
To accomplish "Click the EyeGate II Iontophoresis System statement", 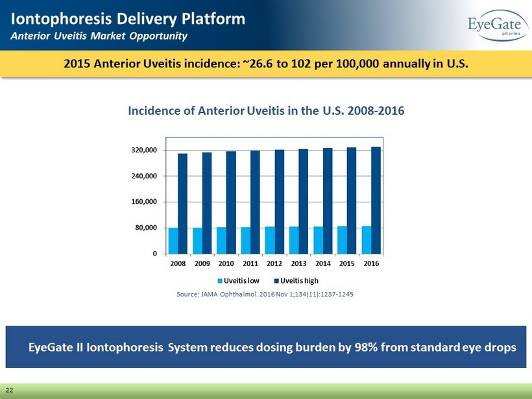I will point(272,348).
